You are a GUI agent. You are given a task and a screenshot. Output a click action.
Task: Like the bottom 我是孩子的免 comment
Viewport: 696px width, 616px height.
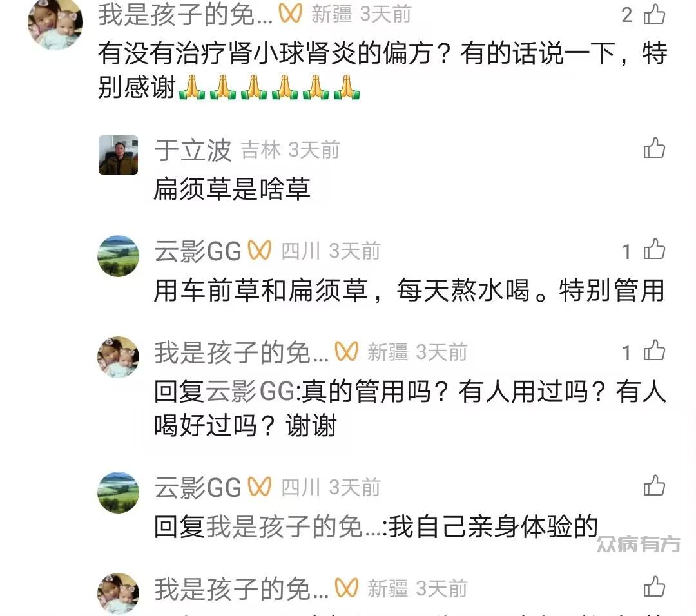point(654,586)
